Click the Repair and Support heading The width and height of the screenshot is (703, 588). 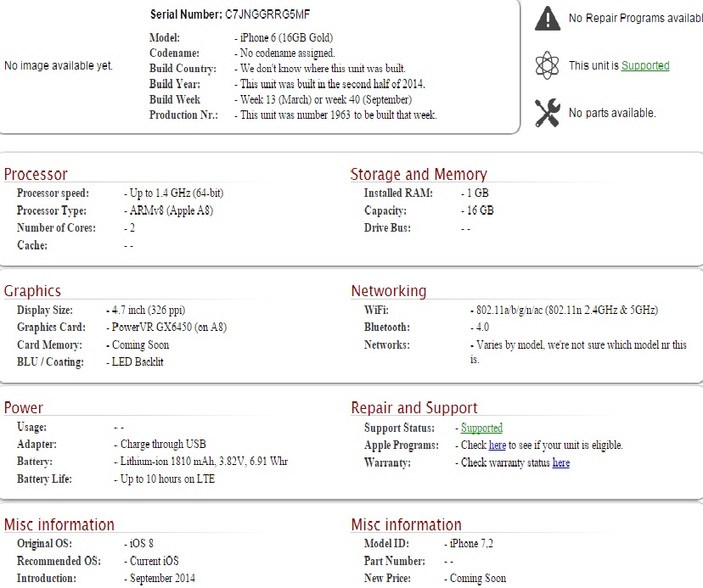[414, 408]
